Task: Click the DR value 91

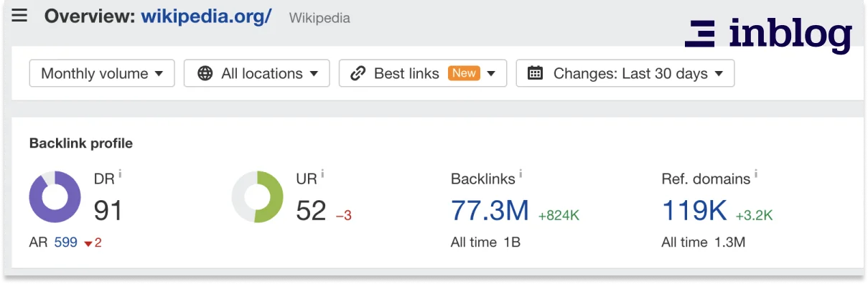Action: 108,211
